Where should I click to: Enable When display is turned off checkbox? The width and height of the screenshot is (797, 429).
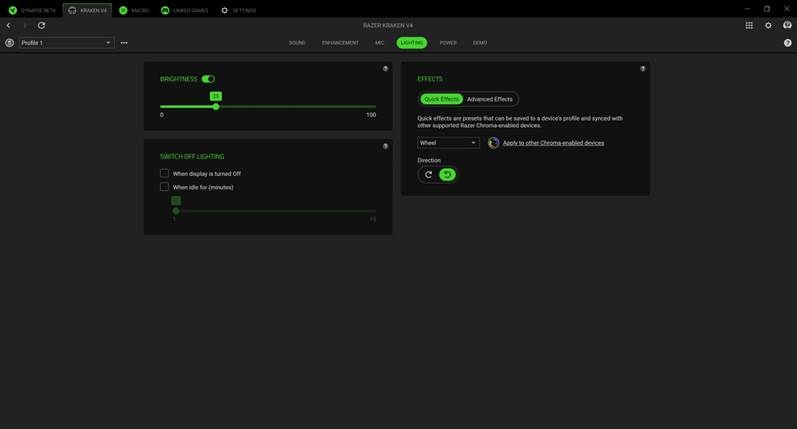pyautogui.click(x=164, y=173)
